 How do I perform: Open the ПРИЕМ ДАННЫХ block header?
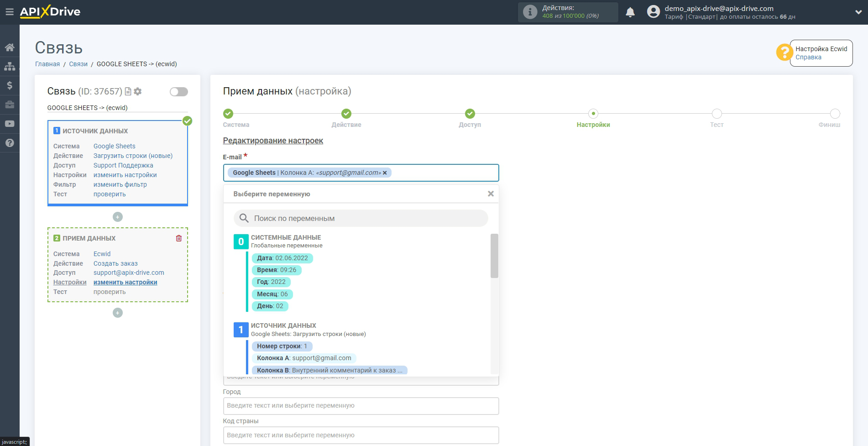coord(89,238)
